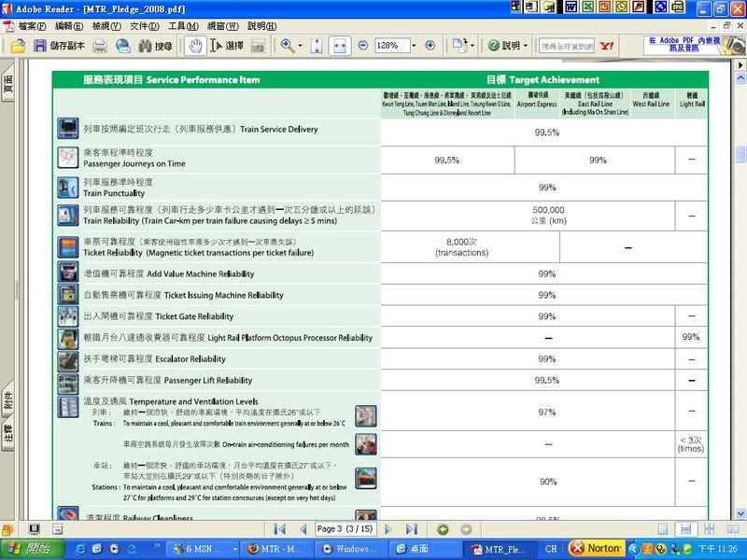Image resolution: width=747 pixels, height=560 pixels.
Task: Switch to Facing pages layout
Action: pos(733,529)
